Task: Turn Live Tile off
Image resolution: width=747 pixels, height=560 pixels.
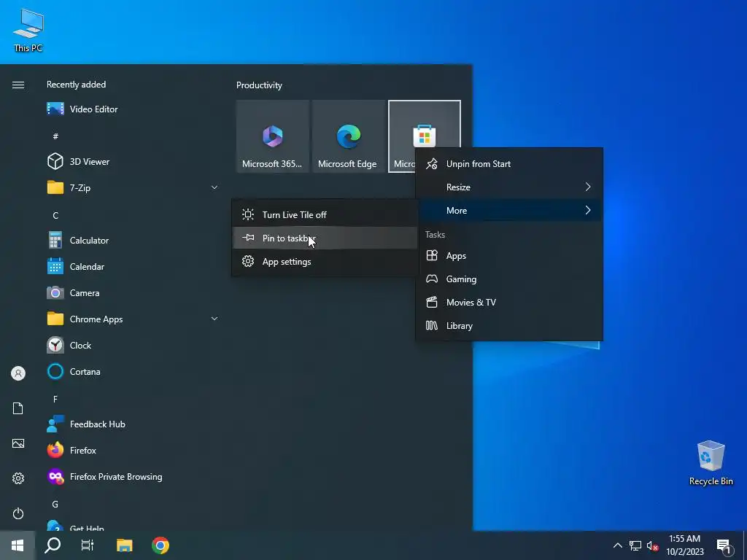Action: pos(325,215)
